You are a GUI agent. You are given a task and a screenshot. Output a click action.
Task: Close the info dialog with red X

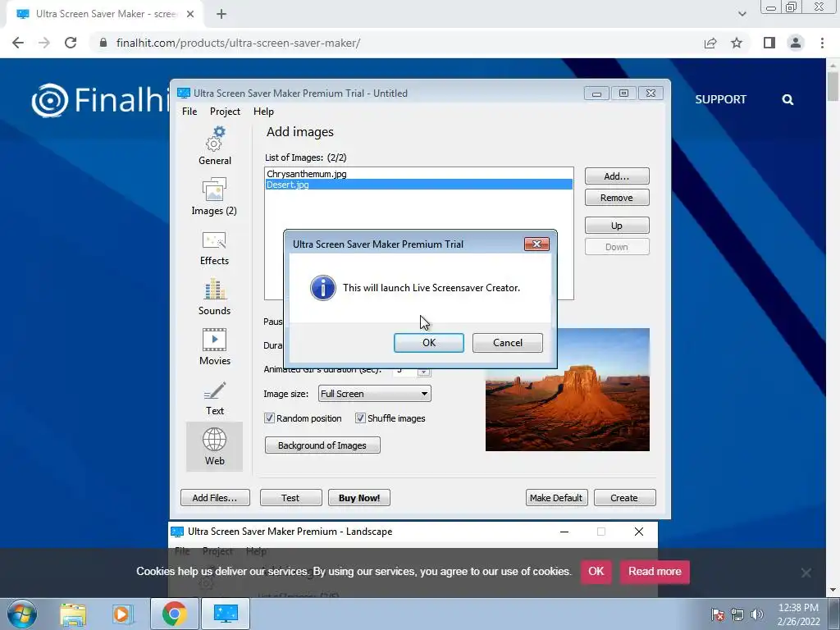pos(536,244)
